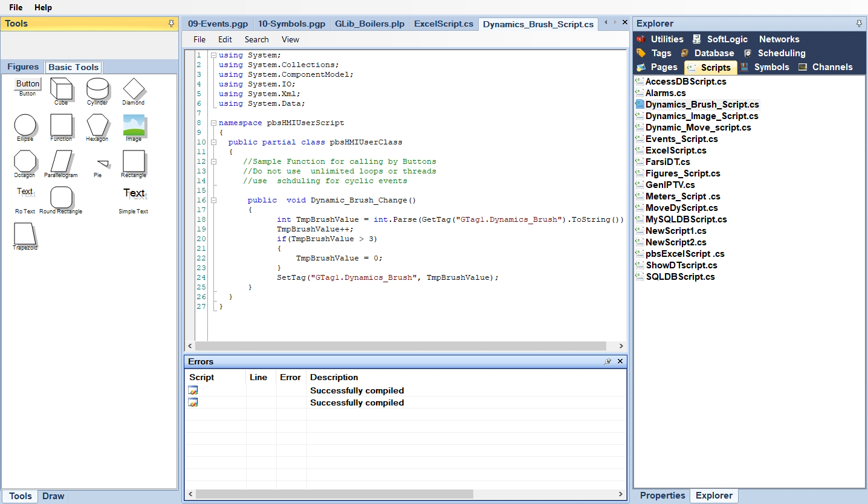Pin the Explorer panel
The width and height of the screenshot is (868, 504).
click(858, 23)
